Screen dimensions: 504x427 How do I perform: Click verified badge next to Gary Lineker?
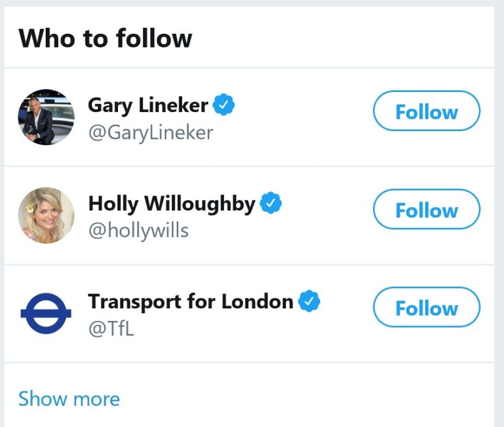click(x=224, y=105)
